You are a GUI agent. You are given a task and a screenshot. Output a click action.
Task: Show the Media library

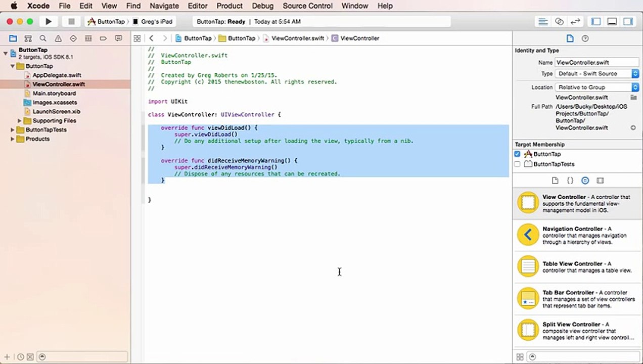(x=600, y=180)
